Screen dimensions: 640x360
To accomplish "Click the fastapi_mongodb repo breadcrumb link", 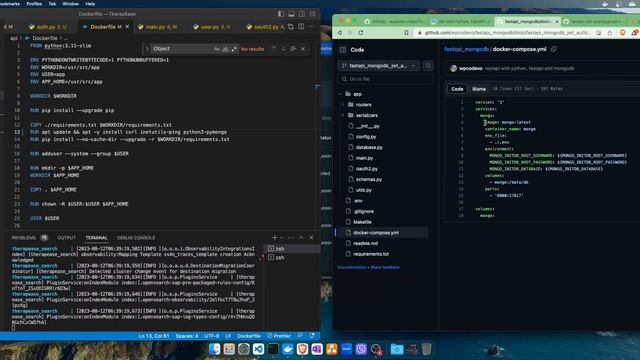I will [x=467, y=49].
